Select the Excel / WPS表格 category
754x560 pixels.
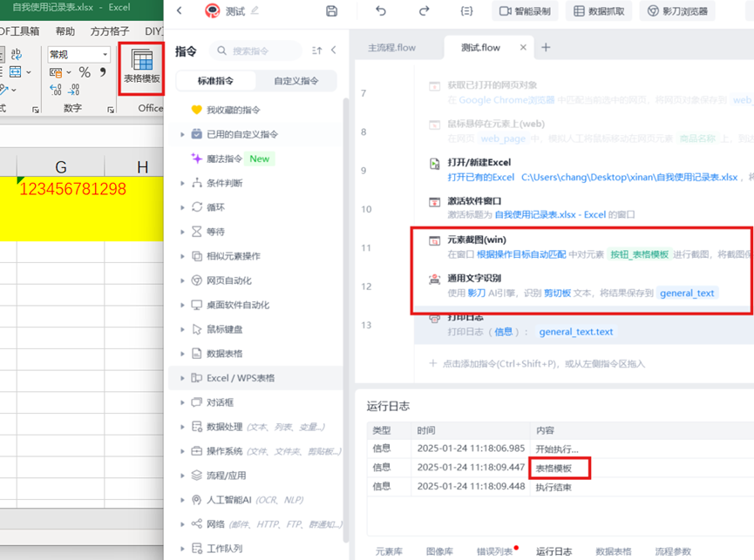pos(255,378)
